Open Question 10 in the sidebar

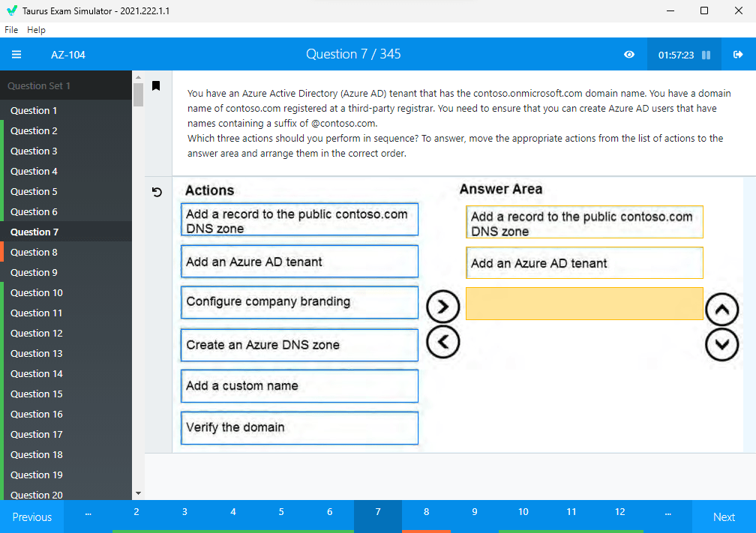(x=66, y=292)
